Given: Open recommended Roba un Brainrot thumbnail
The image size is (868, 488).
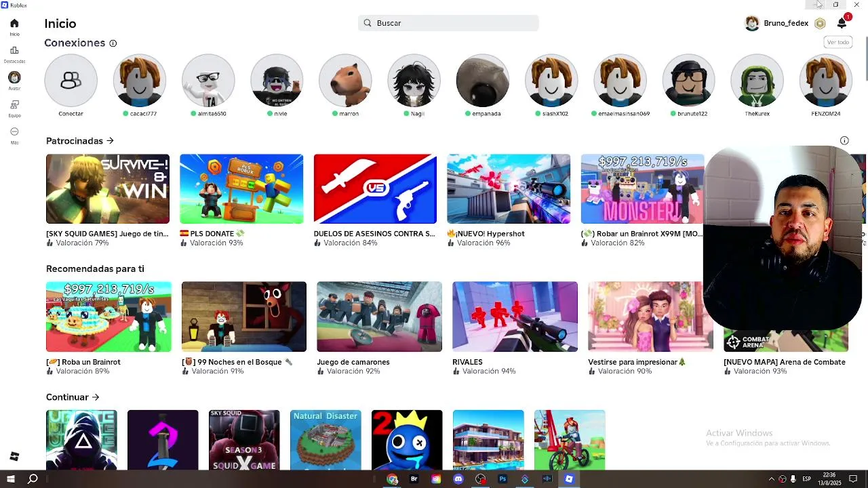Looking at the screenshot, I should 108,317.
